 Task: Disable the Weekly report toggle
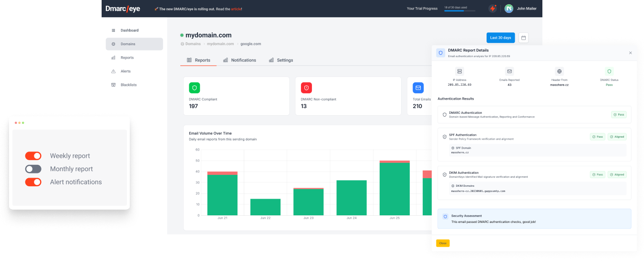[x=33, y=156]
